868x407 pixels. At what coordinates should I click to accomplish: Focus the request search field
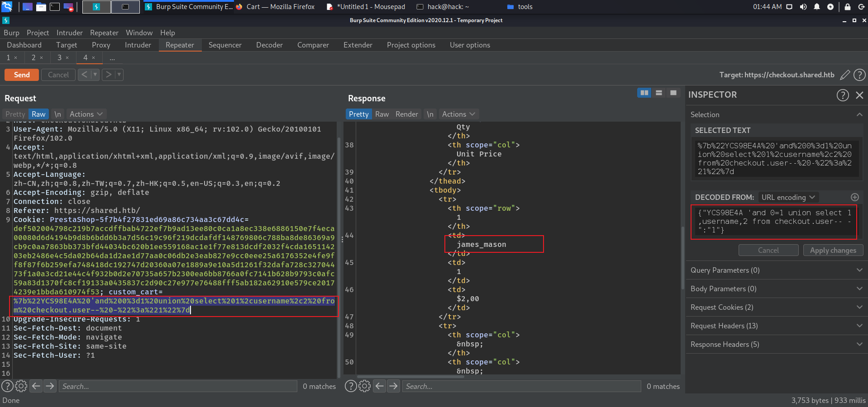coord(178,386)
